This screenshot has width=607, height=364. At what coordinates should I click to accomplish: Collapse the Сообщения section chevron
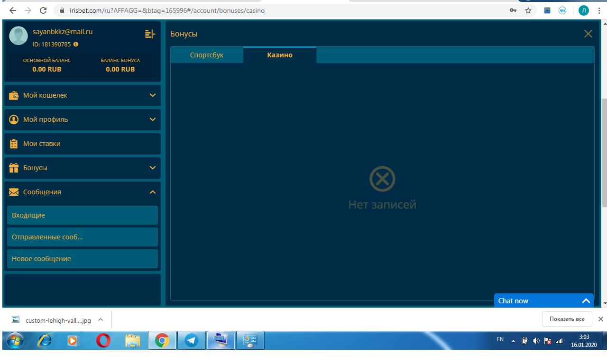click(153, 192)
